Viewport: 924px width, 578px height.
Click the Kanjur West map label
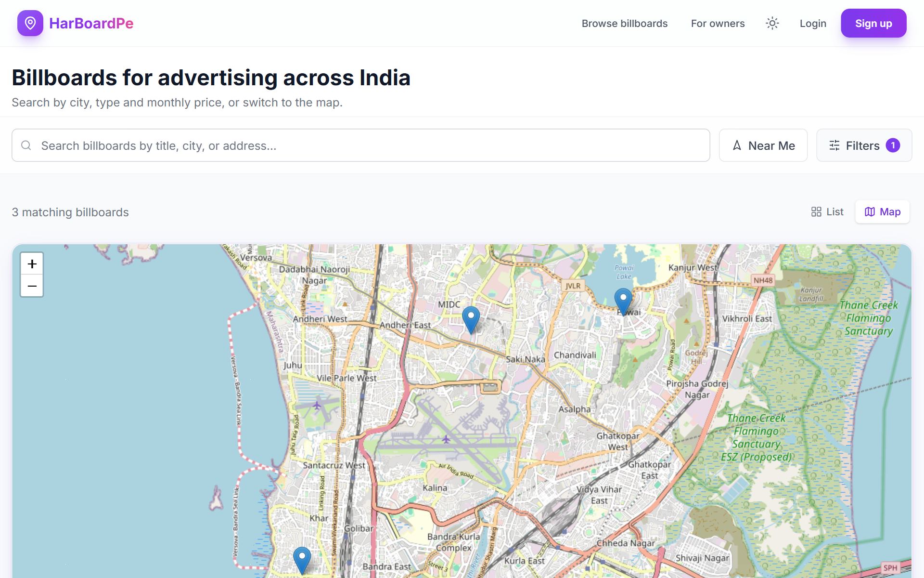pos(693,267)
